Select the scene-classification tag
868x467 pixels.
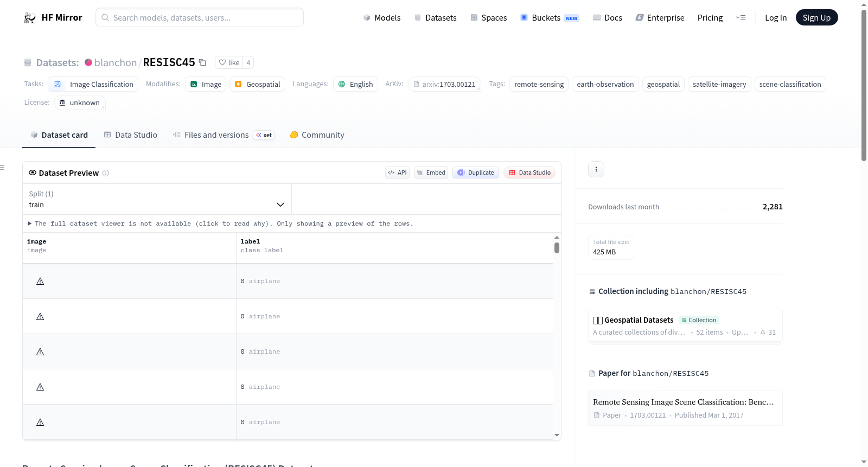coord(790,84)
